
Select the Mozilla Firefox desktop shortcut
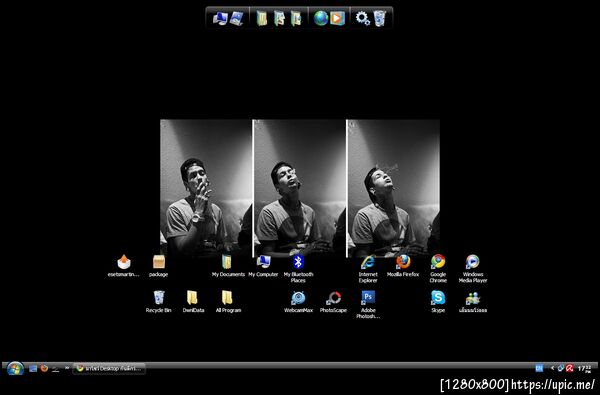[x=403, y=266]
